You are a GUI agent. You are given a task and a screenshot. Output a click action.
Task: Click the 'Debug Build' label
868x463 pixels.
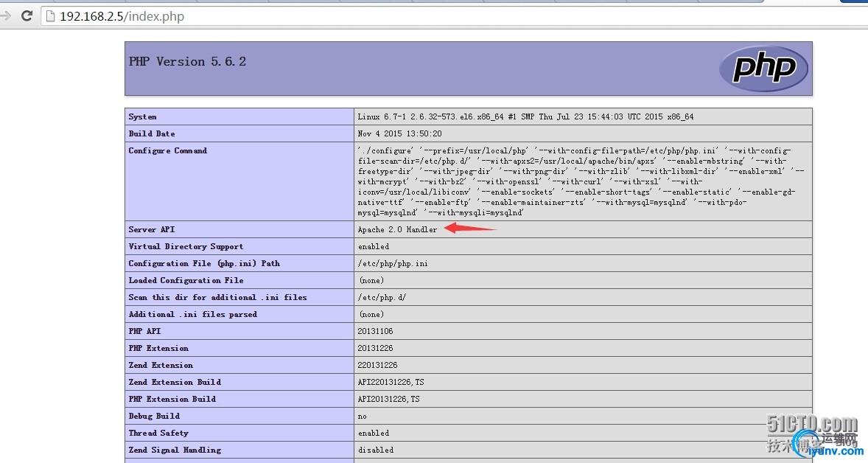tap(154, 416)
